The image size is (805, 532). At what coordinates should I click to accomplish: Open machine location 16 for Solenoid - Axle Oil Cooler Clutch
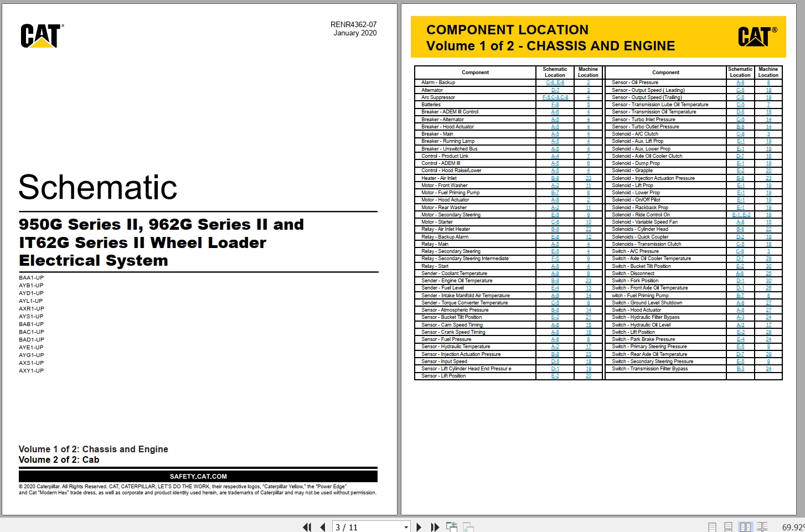(768, 156)
